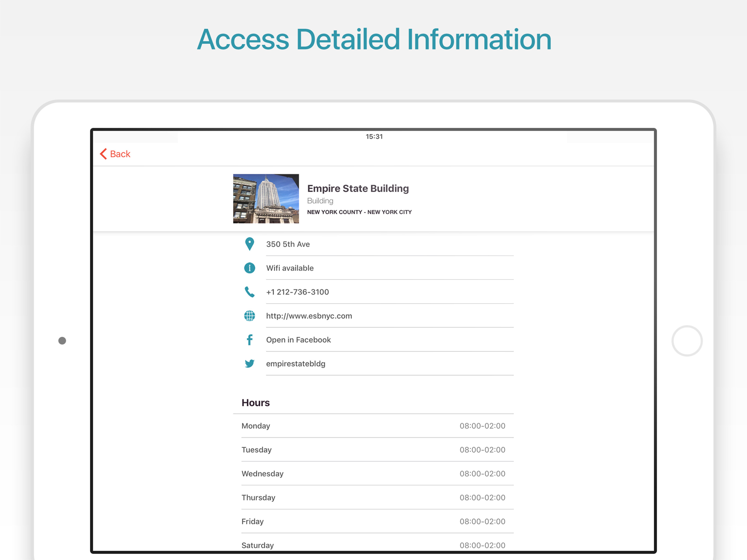Tap the Monday hours row
The height and width of the screenshot is (560, 747).
(373, 426)
